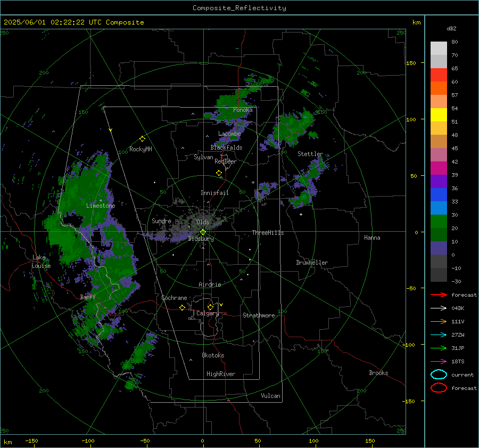
Task: Click the Brooks label
Action: click(x=378, y=373)
